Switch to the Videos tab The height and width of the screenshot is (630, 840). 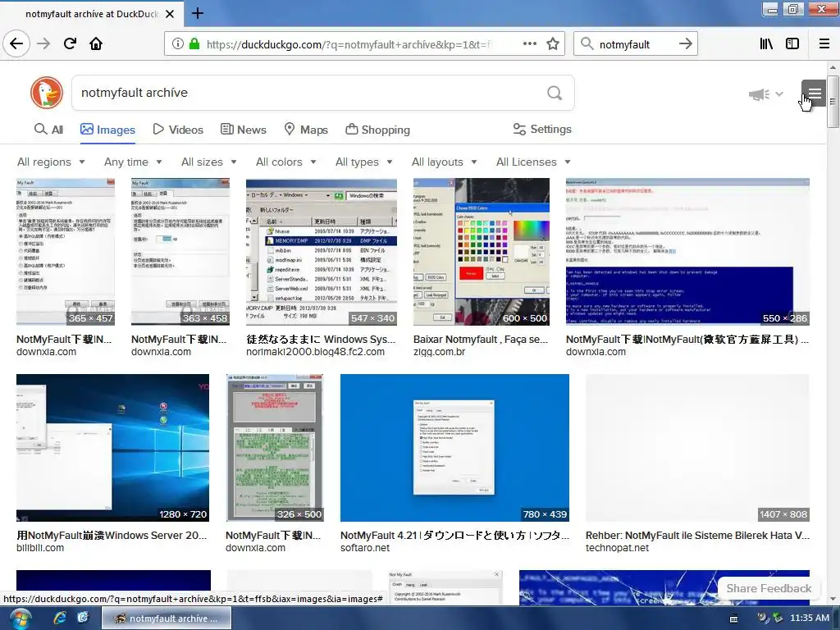pos(178,130)
